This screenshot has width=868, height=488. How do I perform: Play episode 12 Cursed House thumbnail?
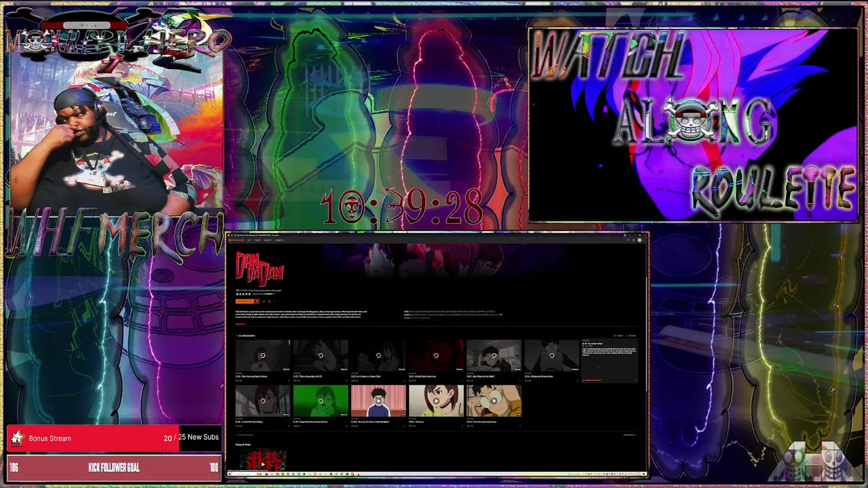(x=494, y=401)
